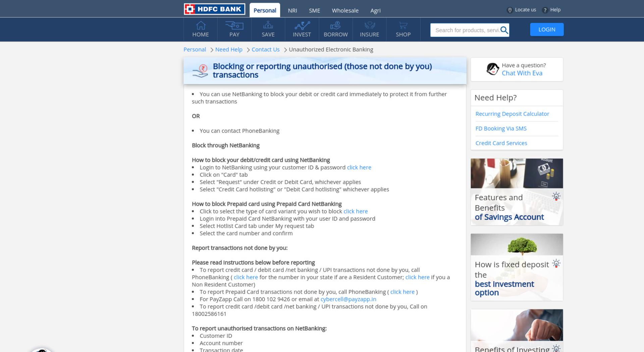Open Recurring Deposit Calculator link

(x=512, y=114)
